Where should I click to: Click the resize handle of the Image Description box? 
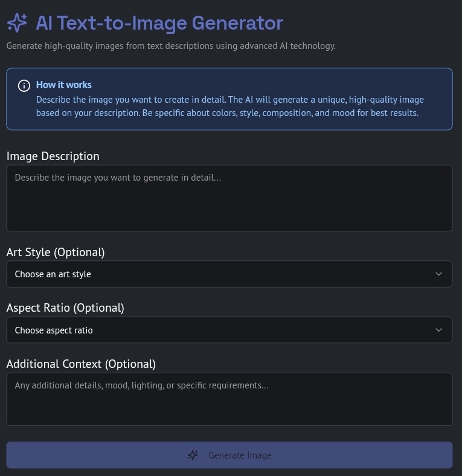coord(449,228)
